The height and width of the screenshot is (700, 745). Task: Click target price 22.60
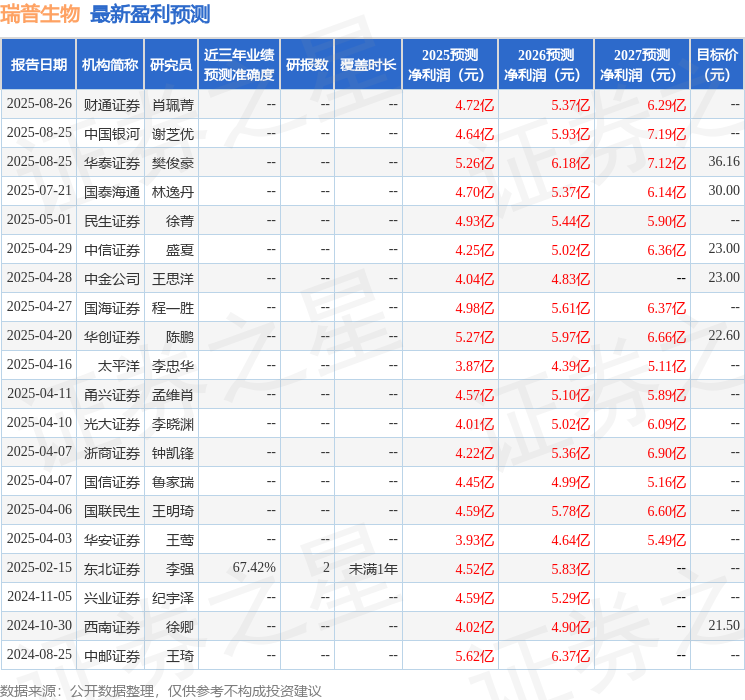(724, 336)
